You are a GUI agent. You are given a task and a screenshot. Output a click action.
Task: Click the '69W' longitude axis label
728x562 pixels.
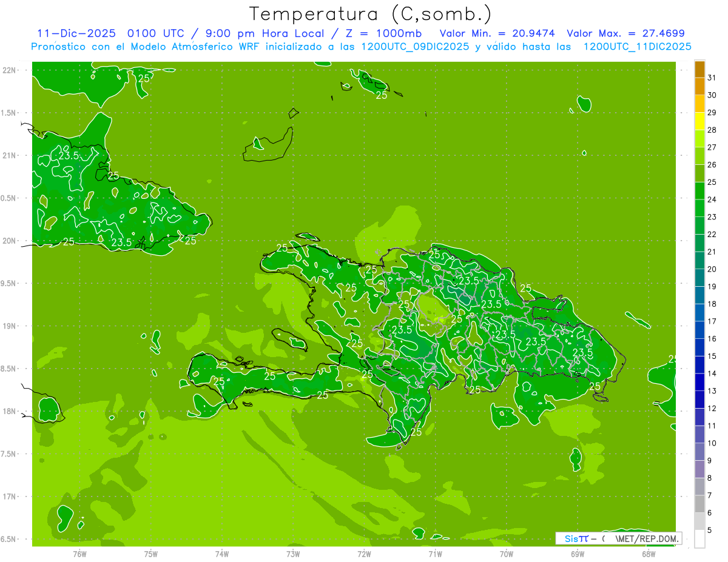578,554
